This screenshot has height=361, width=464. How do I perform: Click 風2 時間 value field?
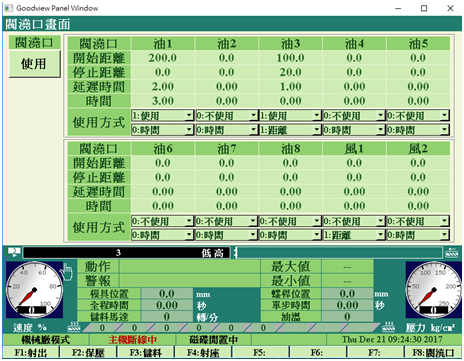pyautogui.click(x=418, y=206)
